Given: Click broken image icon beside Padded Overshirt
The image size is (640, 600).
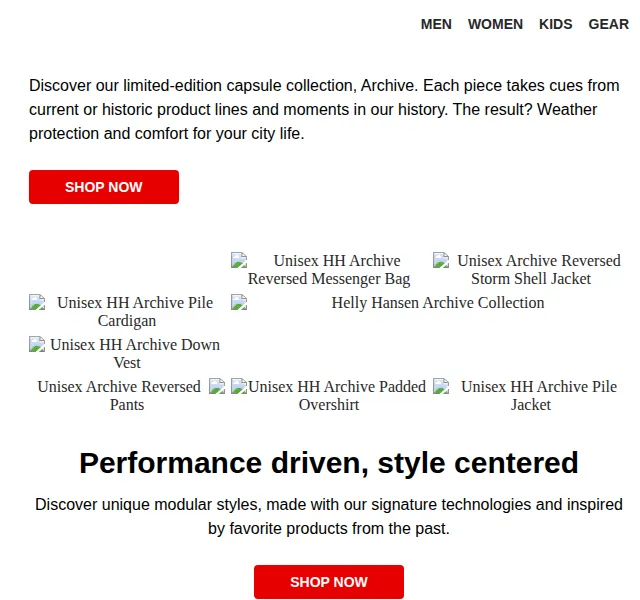Looking at the screenshot, I should tap(239, 386).
